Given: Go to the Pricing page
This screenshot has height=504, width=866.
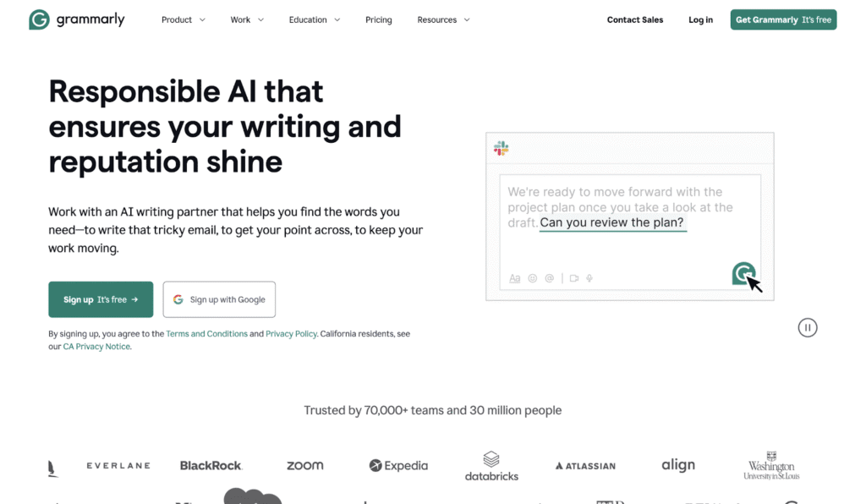Looking at the screenshot, I should click(x=379, y=19).
